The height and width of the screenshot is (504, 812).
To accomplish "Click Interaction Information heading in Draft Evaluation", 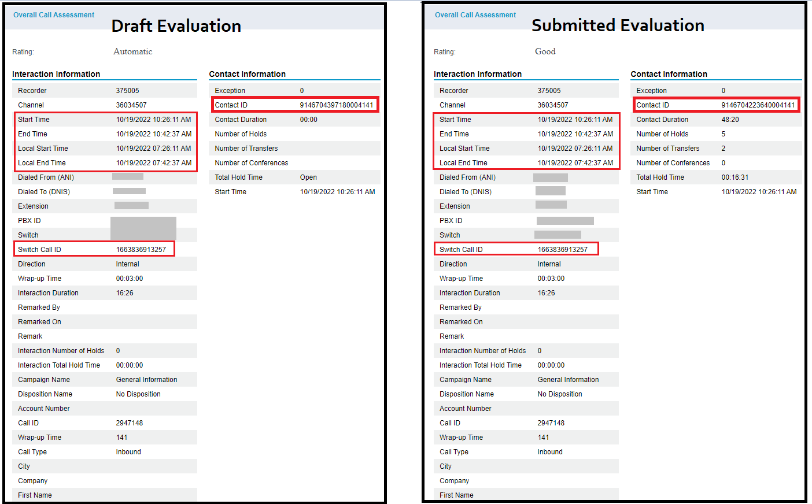I will click(x=56, y=74).
